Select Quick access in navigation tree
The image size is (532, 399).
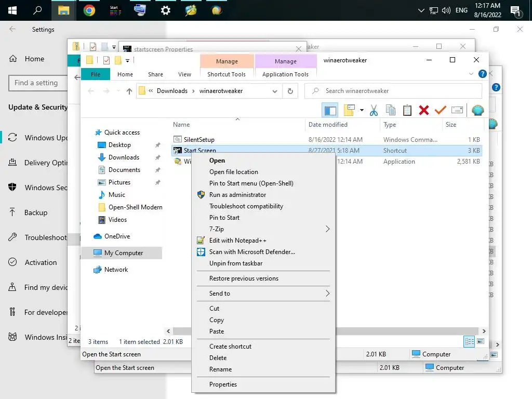[x=122, y=132]
